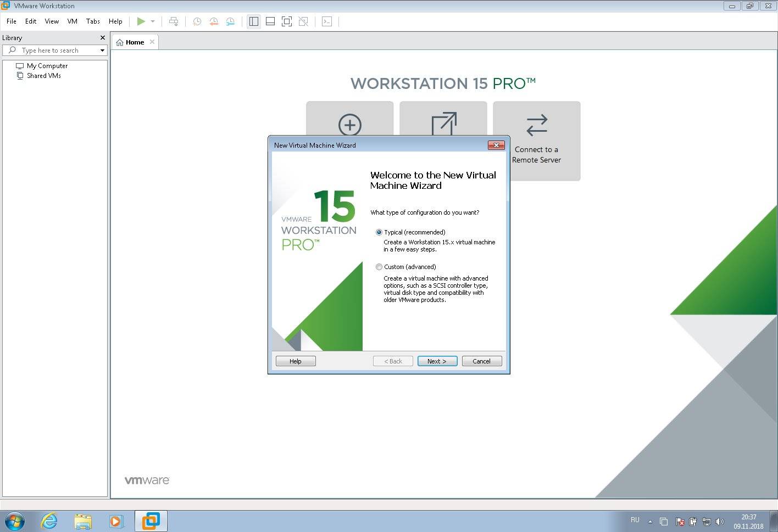Open Windows Explorer folder on the taskbar
Screen dimensions: 778x532
click(82, 521)
